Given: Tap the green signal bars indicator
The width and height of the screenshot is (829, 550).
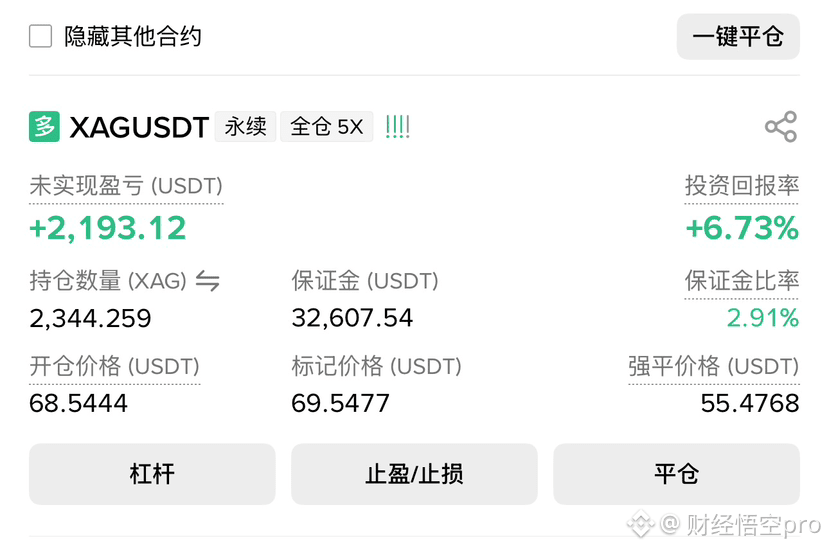Looking at the screenshot, I should pos(398,127).
